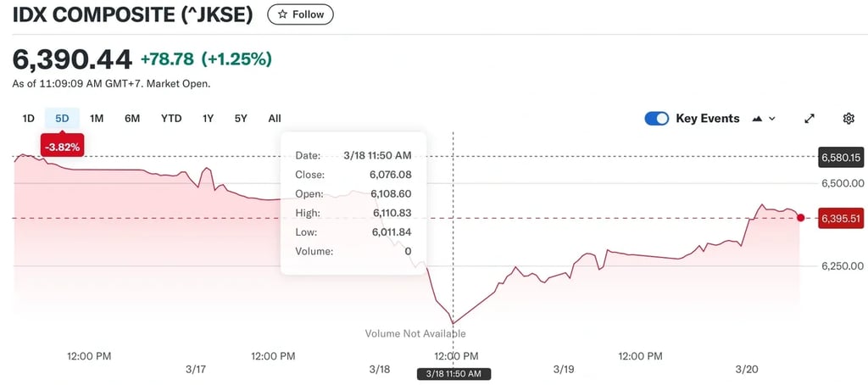The image size is (868, 385).
Task: Click the chart low point at 3/18
Action: point(453,323)
